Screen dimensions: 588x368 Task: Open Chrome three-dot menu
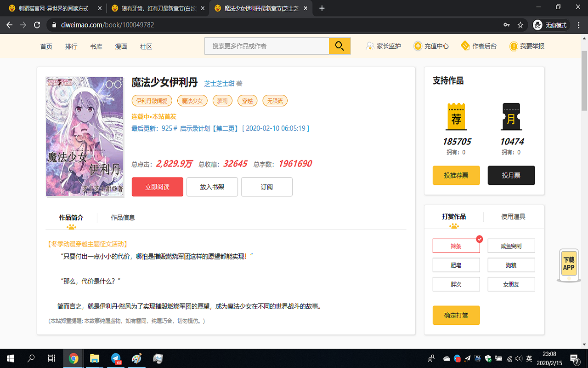point(578,25)
